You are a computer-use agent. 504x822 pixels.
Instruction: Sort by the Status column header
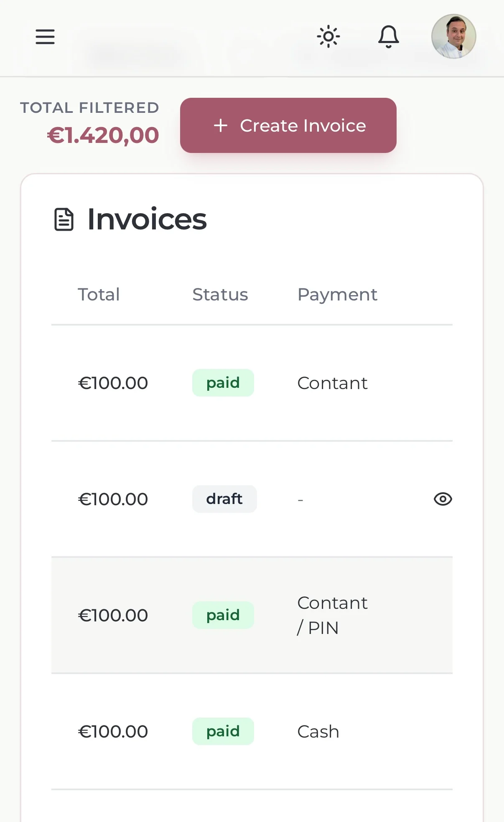pyautogui.click(x=220, y=295)
